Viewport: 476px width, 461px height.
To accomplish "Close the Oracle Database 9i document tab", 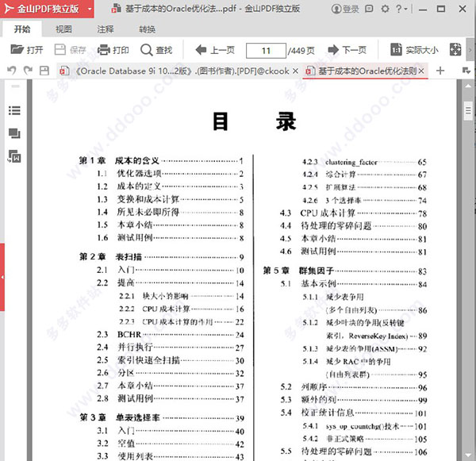I will (x=295, y=71).
